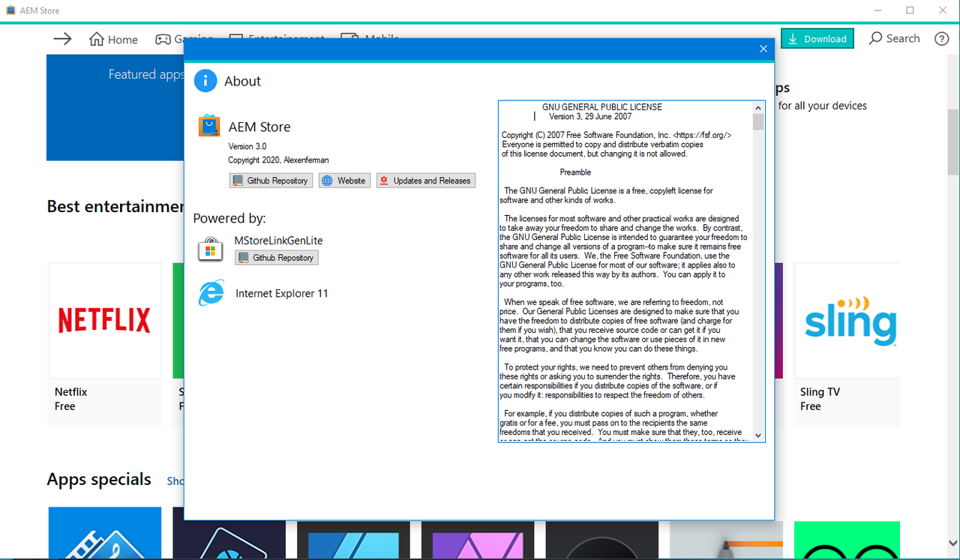Click the "Apps specials" heading
960x560 pixels.
99,480
